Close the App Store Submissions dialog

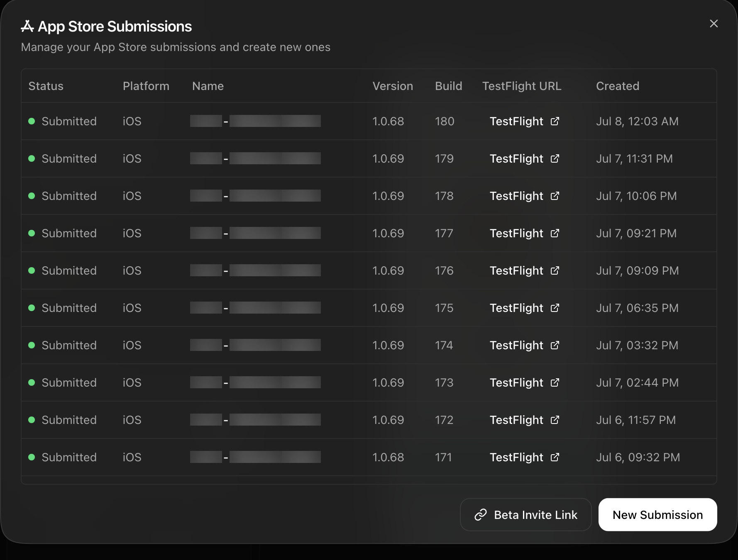[x=714, y=24]
